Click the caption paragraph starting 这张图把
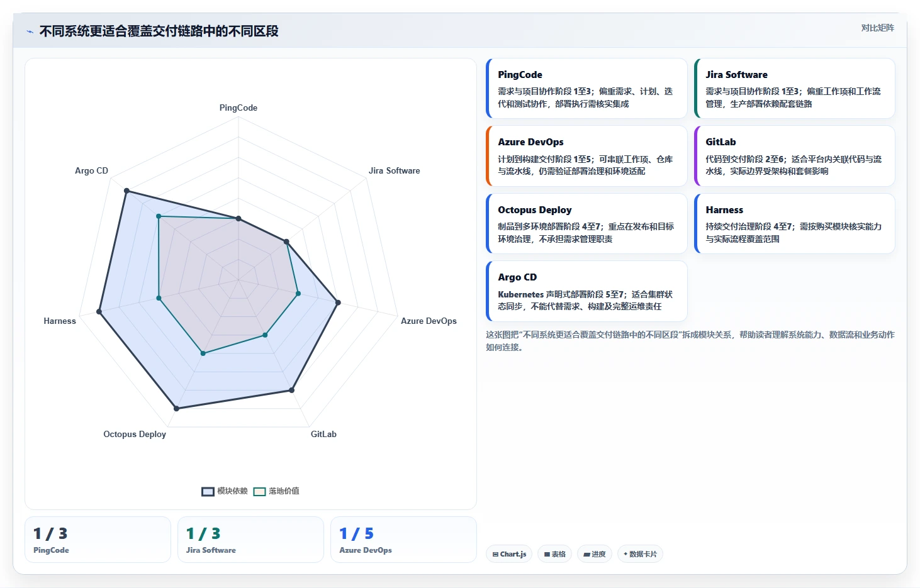 click(690, 341)
